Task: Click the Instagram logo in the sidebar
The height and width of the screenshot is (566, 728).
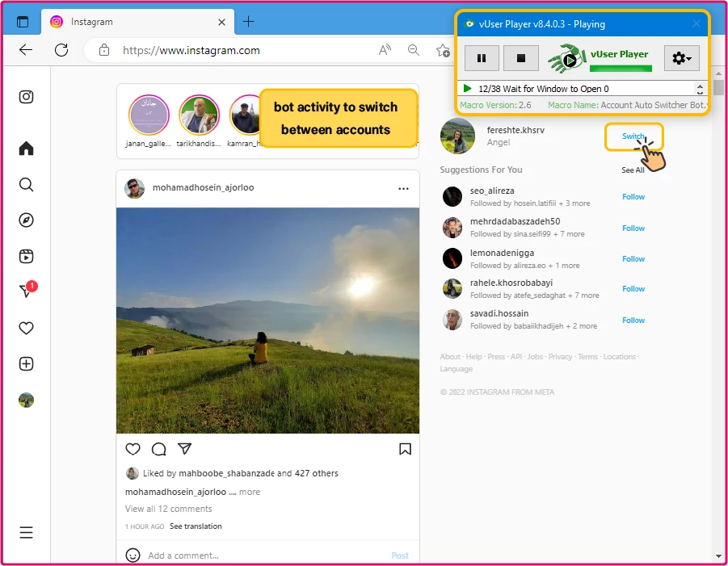Action: coord(26,97)
